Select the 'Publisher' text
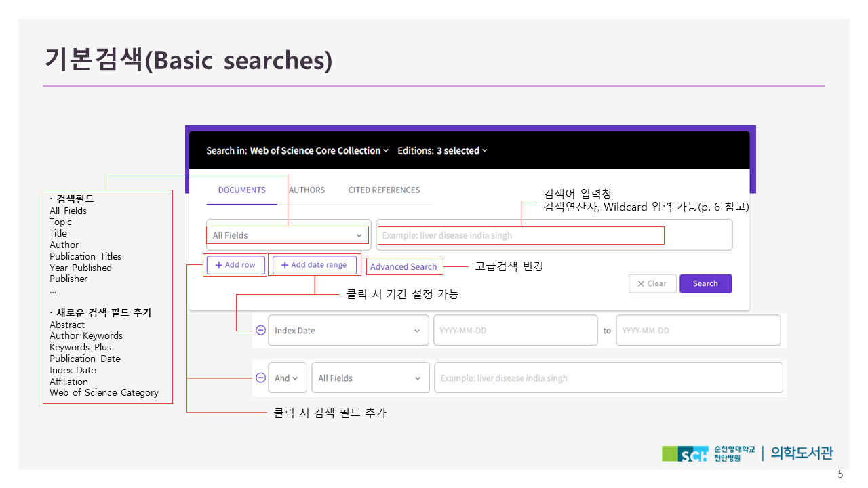868x488 pixels. click(68, 279)
